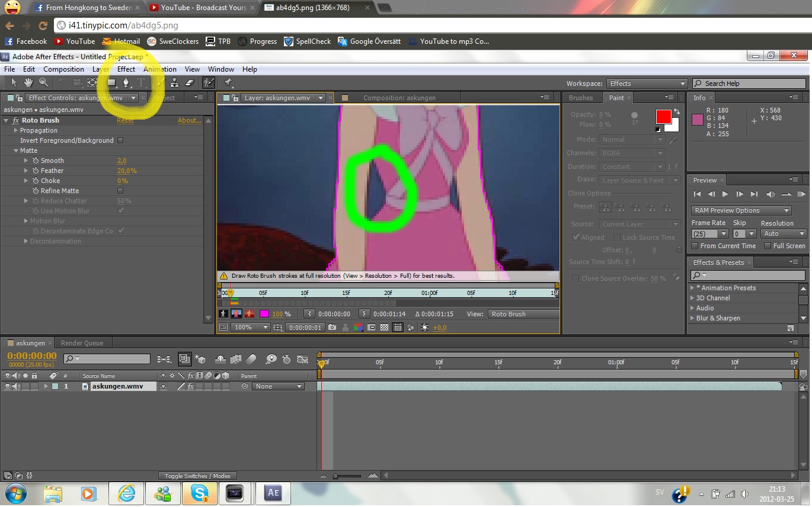Expand Propagation settings
Screen dimensions: 812x507
(x=17, y=130)
